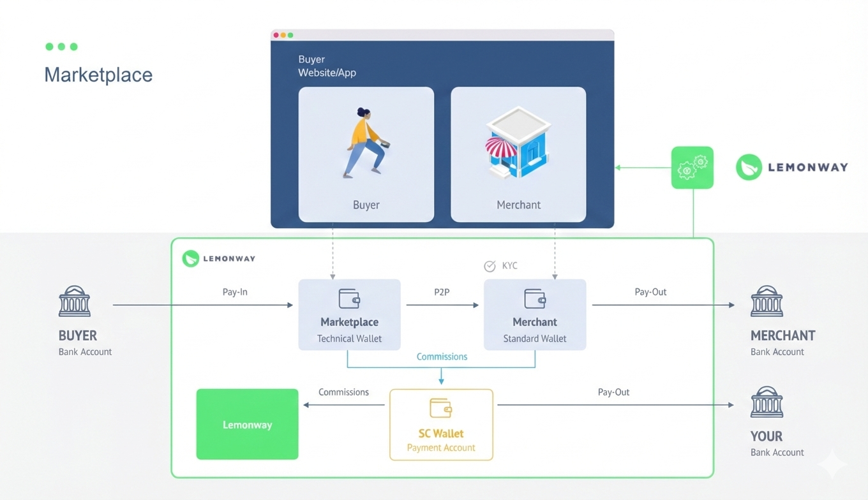The image size is (868, 500).
Task: Click the P2P label
Action: pos(442,292)
